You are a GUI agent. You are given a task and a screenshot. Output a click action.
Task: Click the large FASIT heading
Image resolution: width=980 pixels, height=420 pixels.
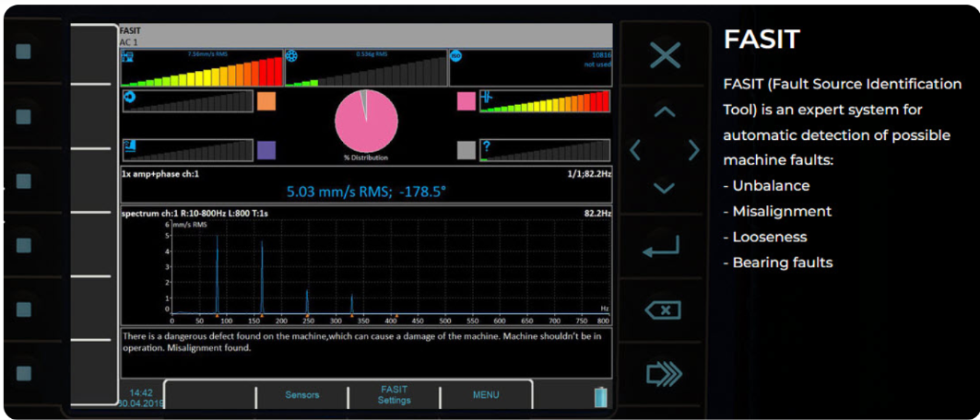point(762,40)
